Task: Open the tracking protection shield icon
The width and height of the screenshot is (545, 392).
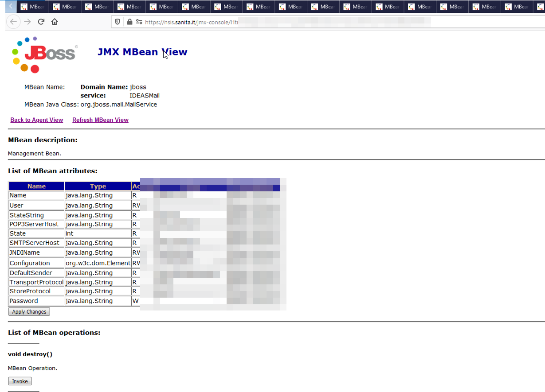Action: tap(118, 22)
